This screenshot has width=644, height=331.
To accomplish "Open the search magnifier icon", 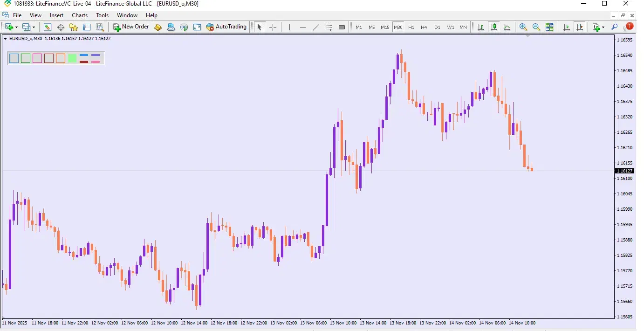I will point(615,27).
